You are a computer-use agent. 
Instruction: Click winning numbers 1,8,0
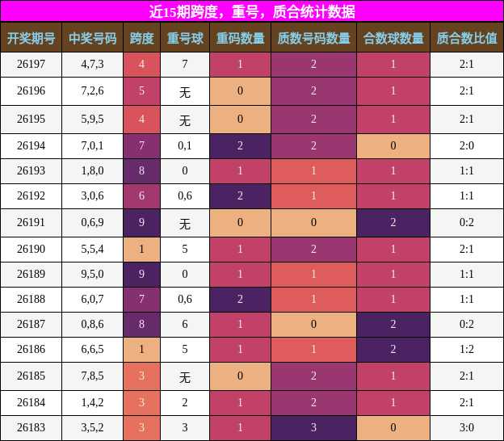coord(93,170)
